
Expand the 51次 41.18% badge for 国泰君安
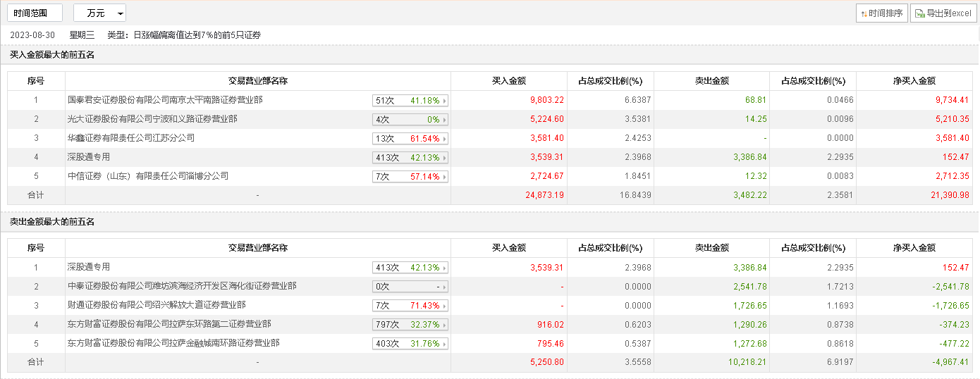click(x=411, y=101)
